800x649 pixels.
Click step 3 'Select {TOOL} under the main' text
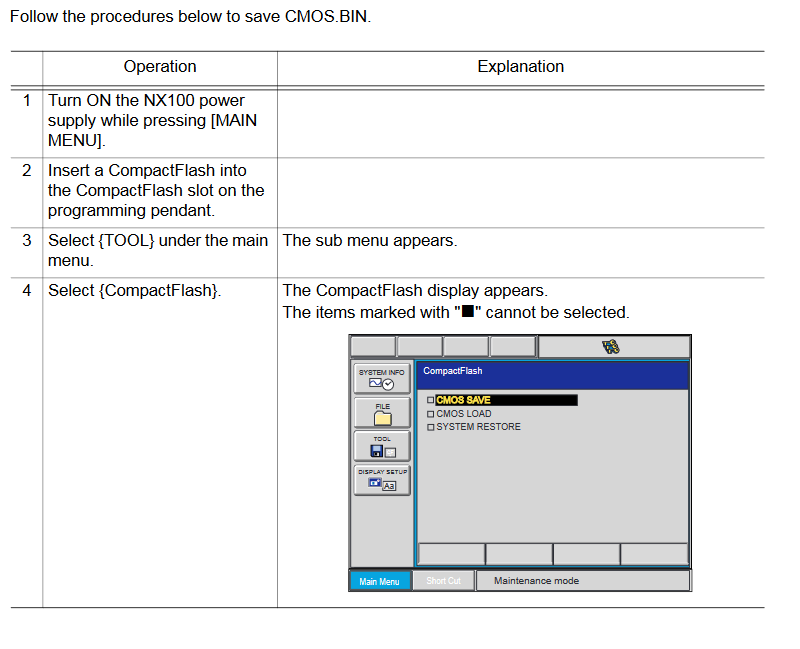point(158,241)
